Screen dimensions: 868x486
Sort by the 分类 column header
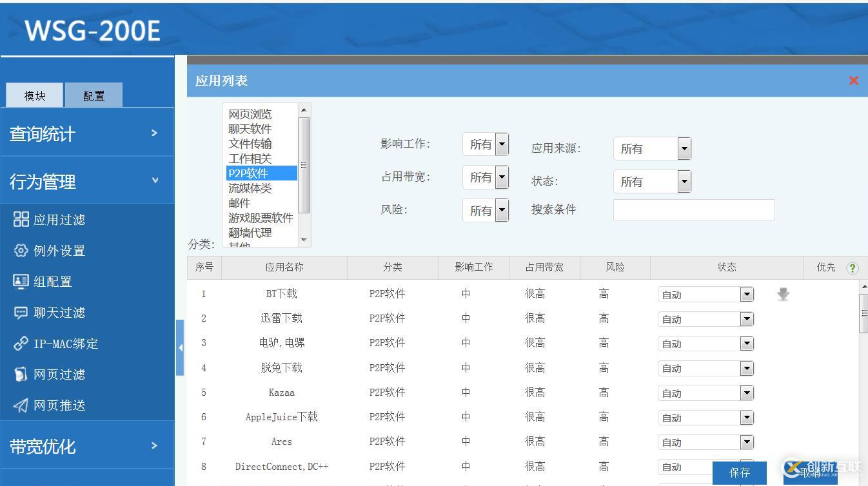(392, 267)
